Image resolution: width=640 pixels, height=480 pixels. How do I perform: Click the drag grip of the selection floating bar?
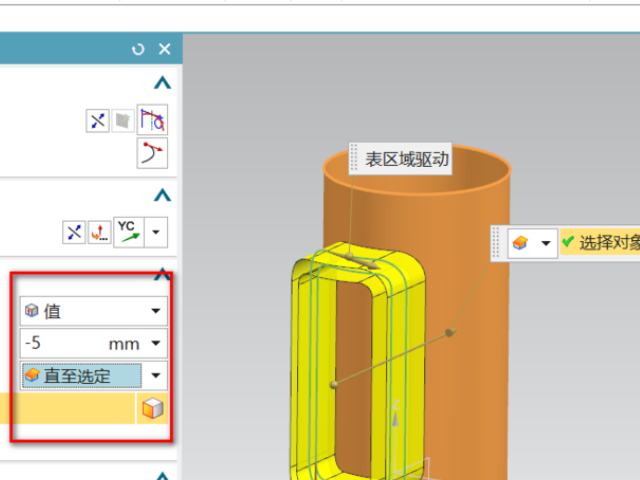[x=496, y=242]
